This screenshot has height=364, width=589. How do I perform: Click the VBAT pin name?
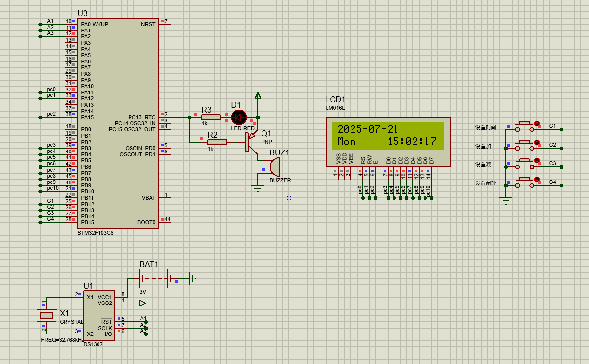[148, 198]
